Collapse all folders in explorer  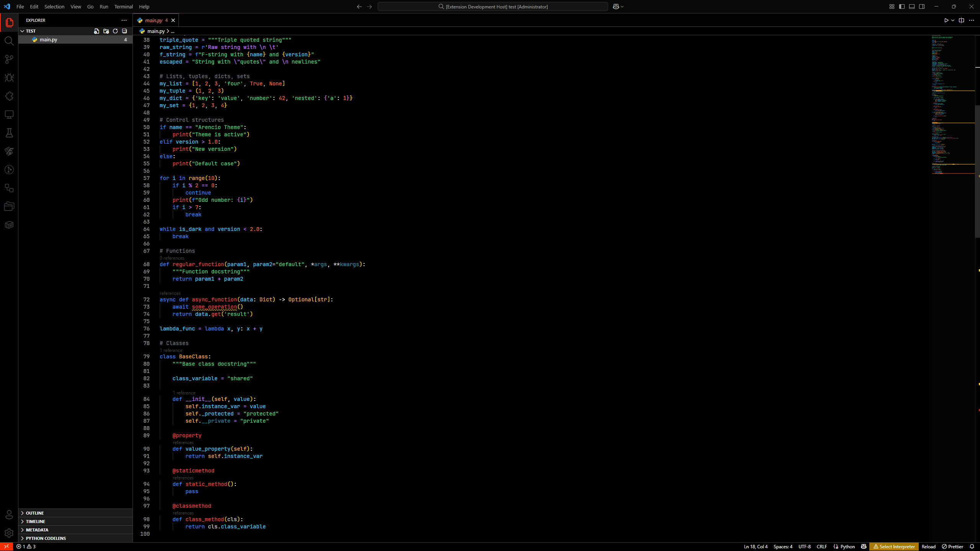pyautogui.click(x=124, y=31)
